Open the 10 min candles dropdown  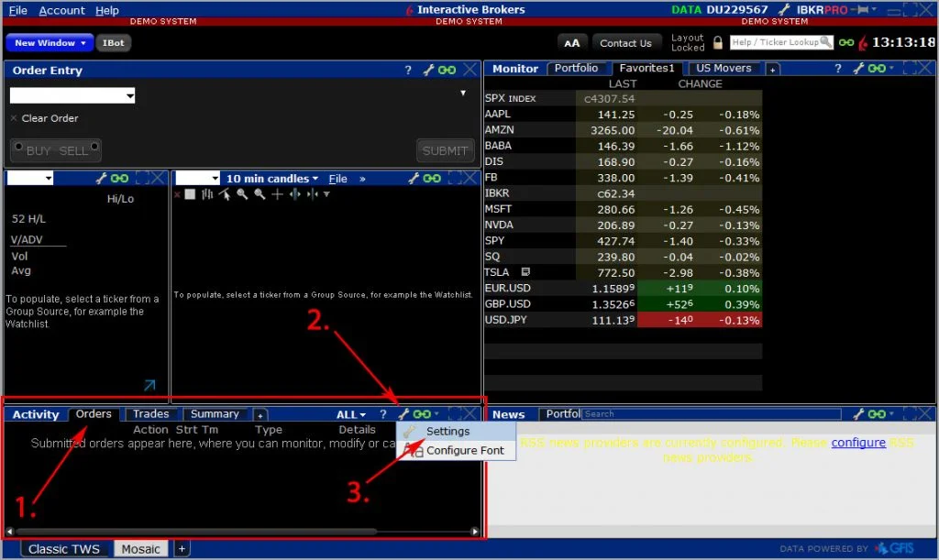272,179
